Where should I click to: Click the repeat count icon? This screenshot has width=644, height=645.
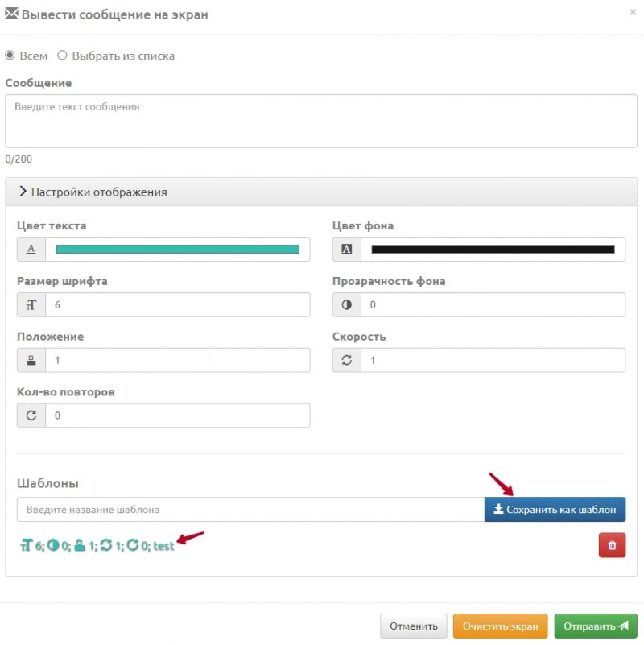point(31,416)
